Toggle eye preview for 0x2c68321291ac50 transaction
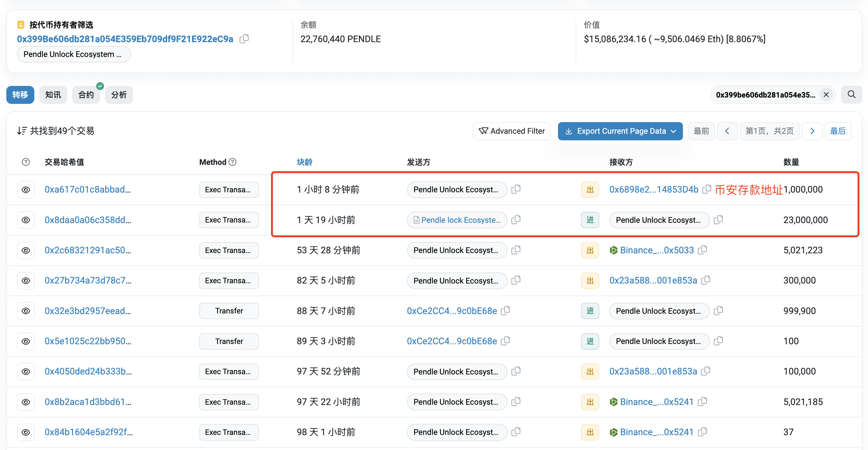This screenshot has width=868, height=450. point(26,250)
